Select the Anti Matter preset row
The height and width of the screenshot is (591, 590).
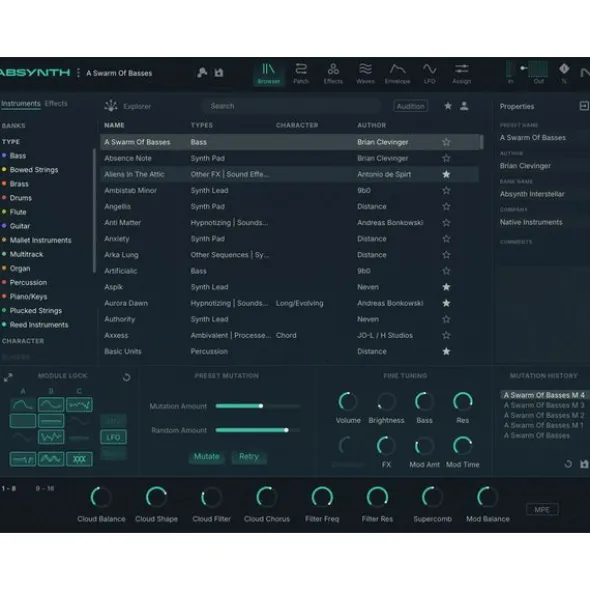pos(290,223)
